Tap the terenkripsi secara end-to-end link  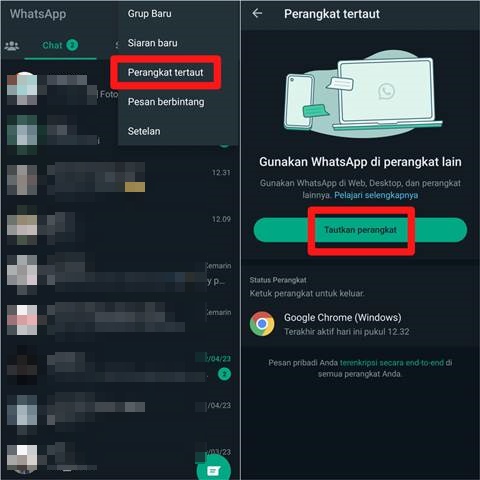pyautogui.click(x=392, y=362)
